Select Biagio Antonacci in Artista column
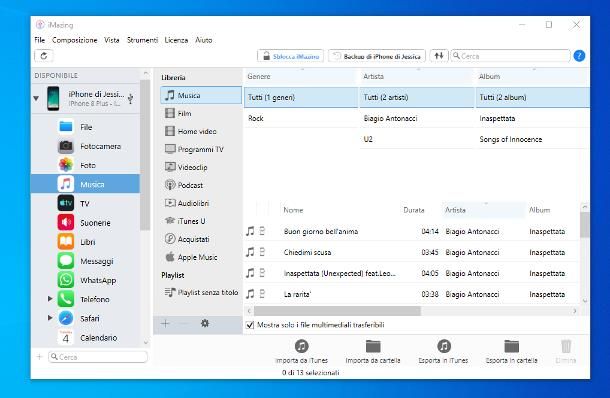Viewport: 610px width, 398px height. tap(416, 118)
